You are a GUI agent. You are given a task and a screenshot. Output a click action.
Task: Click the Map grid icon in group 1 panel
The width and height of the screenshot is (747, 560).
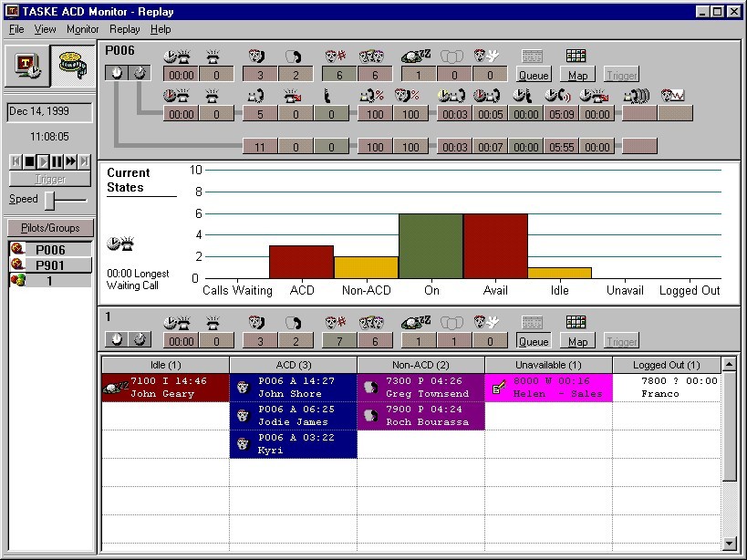(576, 322)
